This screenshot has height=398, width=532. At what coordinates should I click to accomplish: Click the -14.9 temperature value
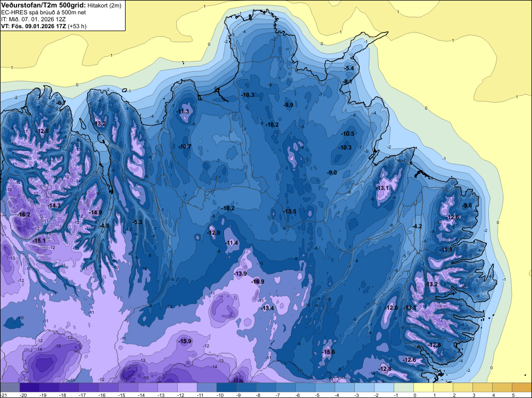(95, 212)
